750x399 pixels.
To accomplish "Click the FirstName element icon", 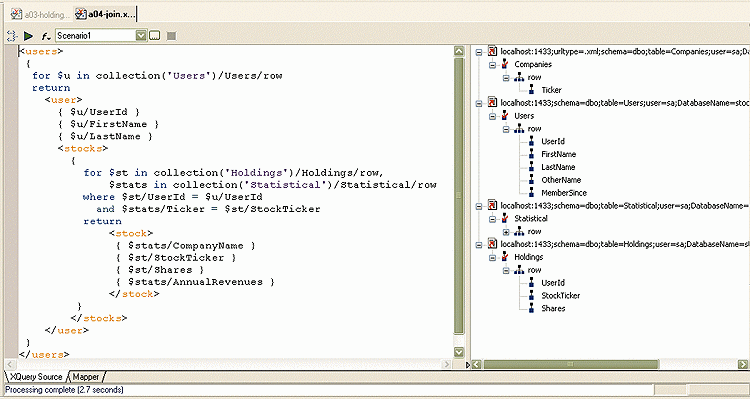I will click(x=531, y=154).
